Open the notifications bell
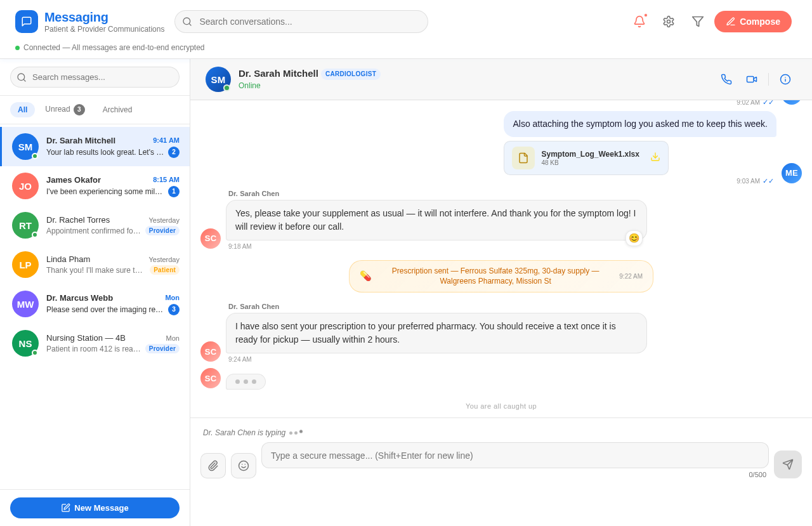The image size is (812, 526). click(639, 22)
